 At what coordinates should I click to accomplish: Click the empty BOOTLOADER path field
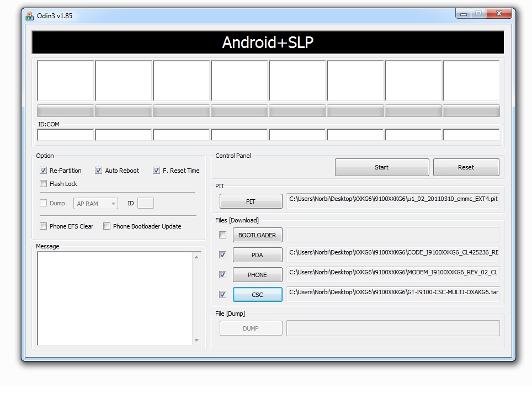click(x=393, y=235)
